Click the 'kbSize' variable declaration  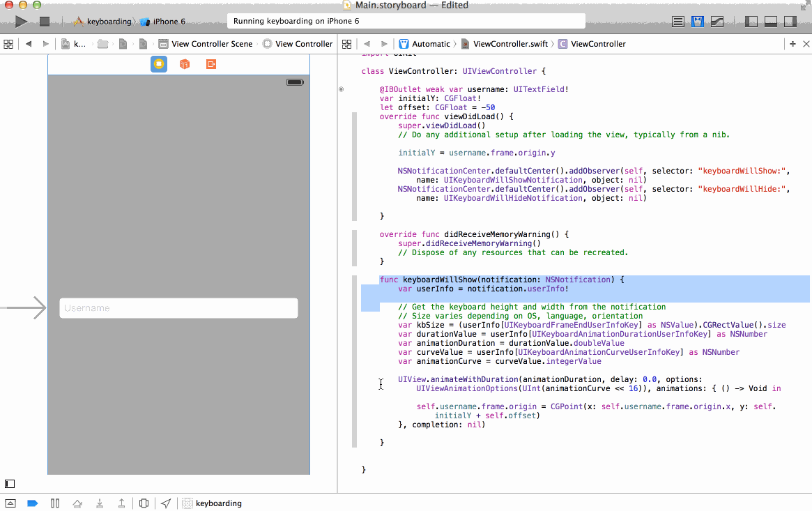(430, 325)
